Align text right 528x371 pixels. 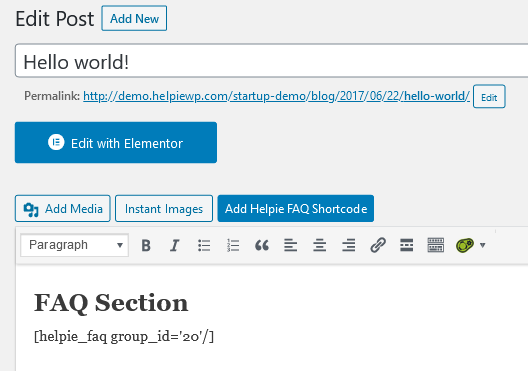(349, 245)
